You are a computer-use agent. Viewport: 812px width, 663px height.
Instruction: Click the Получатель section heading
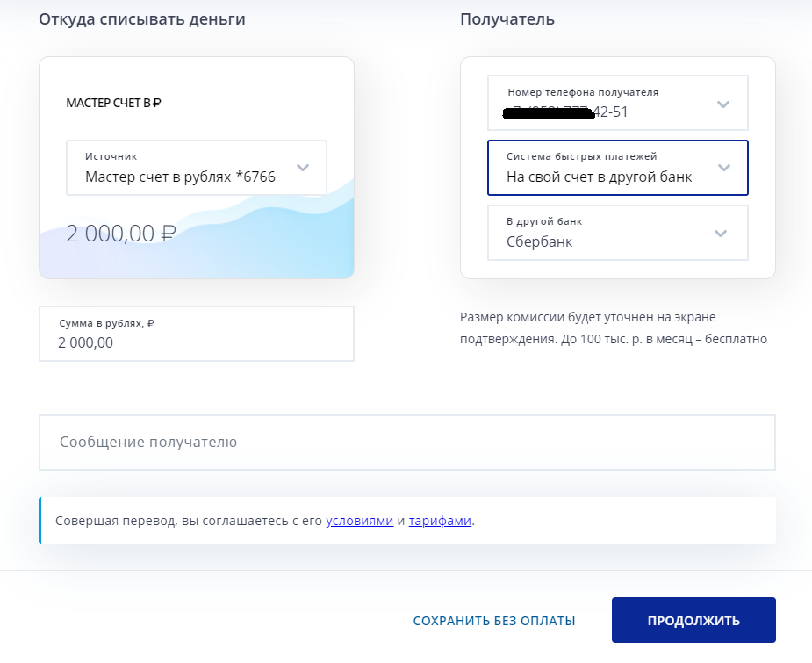point(507,19)
